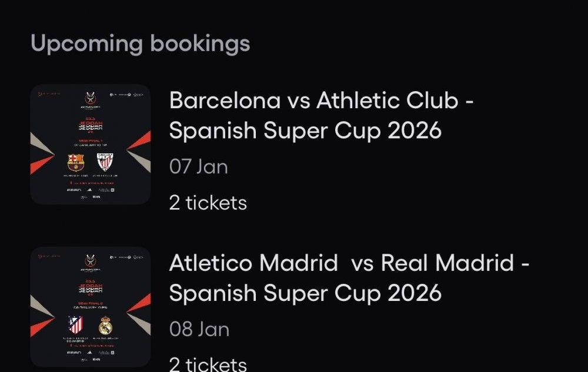View 2 tickets for Atletico Madrid match
Viewport: 588px width, 372px height.
click(208, 364)
